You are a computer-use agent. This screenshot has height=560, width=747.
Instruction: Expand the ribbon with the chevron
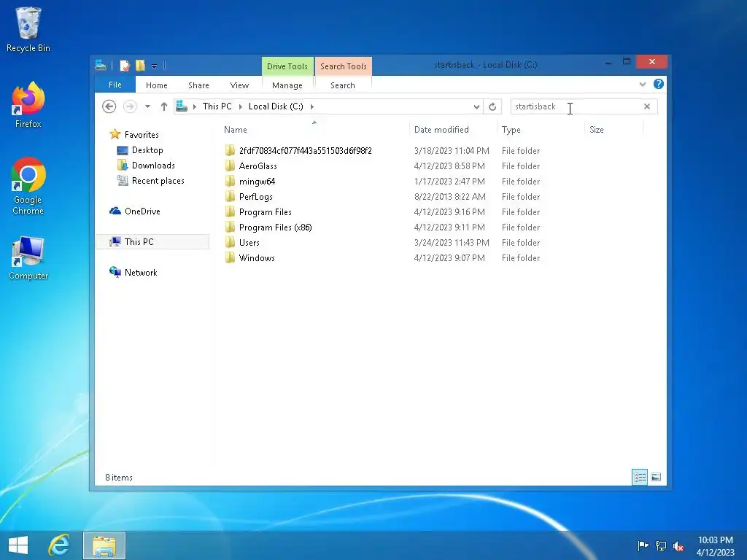[642, 85]
